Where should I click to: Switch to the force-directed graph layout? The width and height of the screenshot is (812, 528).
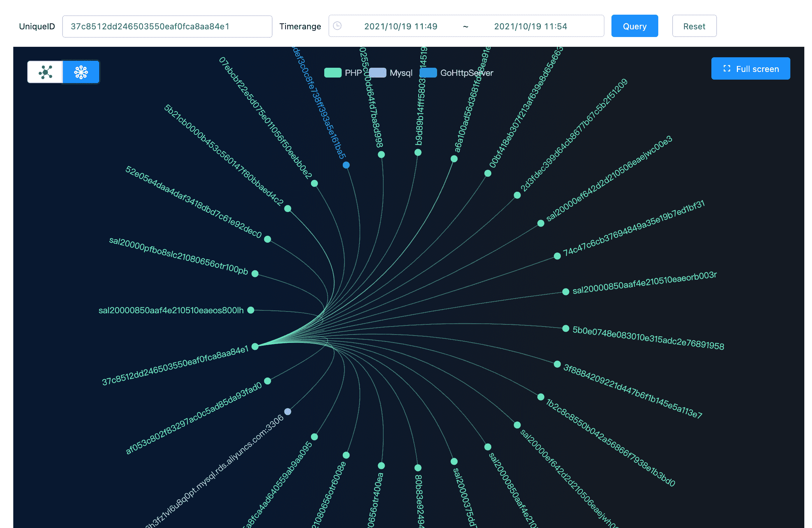coord(45,72)
